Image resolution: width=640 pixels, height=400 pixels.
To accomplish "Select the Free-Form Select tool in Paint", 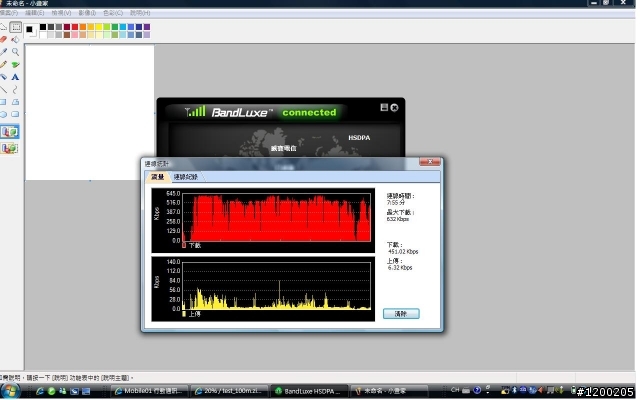I will [3, 27].
